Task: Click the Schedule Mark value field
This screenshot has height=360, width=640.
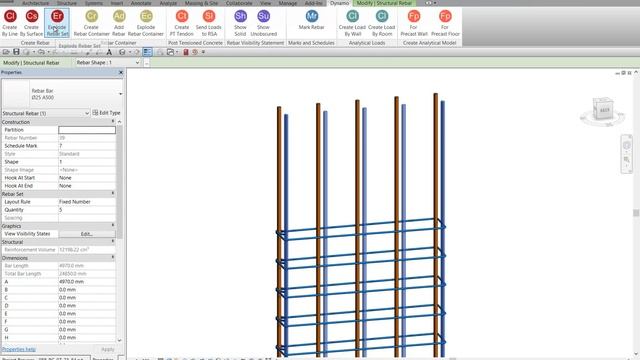Action: (87, 146)
